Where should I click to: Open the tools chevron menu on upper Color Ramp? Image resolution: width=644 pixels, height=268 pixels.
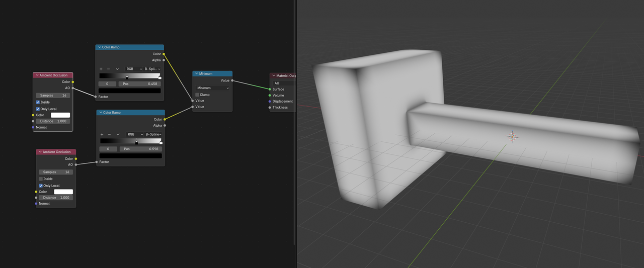117,69
